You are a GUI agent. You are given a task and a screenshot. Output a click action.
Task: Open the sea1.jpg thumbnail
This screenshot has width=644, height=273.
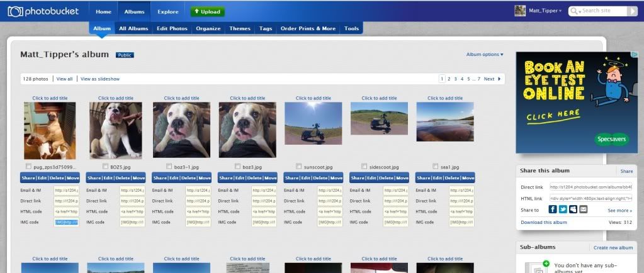(x=445, y=122)
